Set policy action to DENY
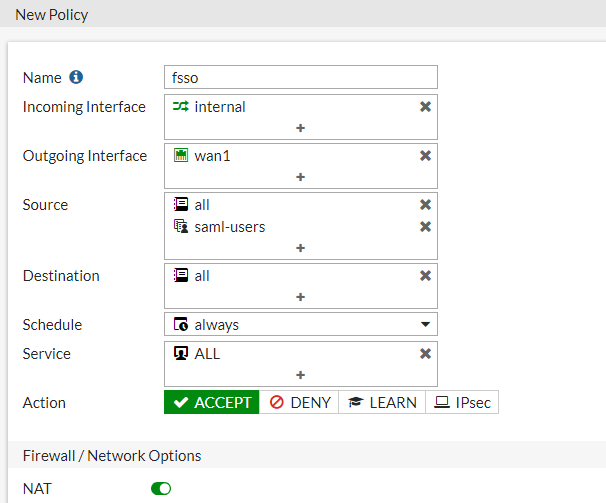The height and width of the screenshot is (503, 606). [x=298, y=402]
